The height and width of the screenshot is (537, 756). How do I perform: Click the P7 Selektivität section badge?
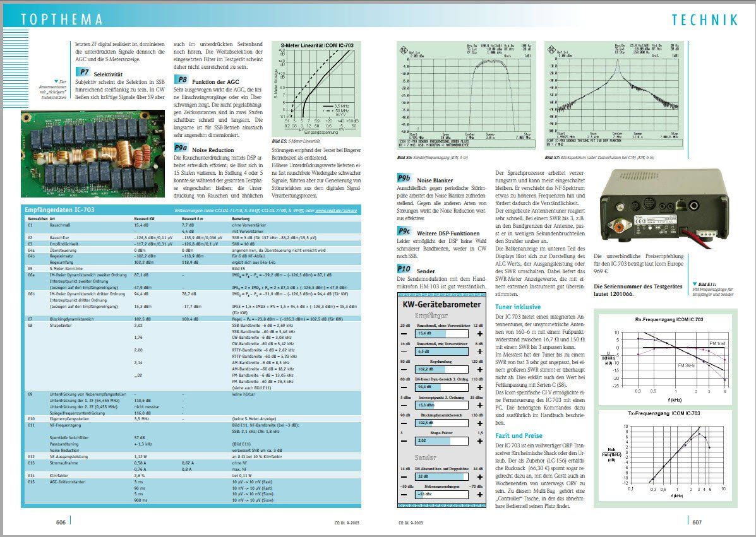[x=83, y=72]
